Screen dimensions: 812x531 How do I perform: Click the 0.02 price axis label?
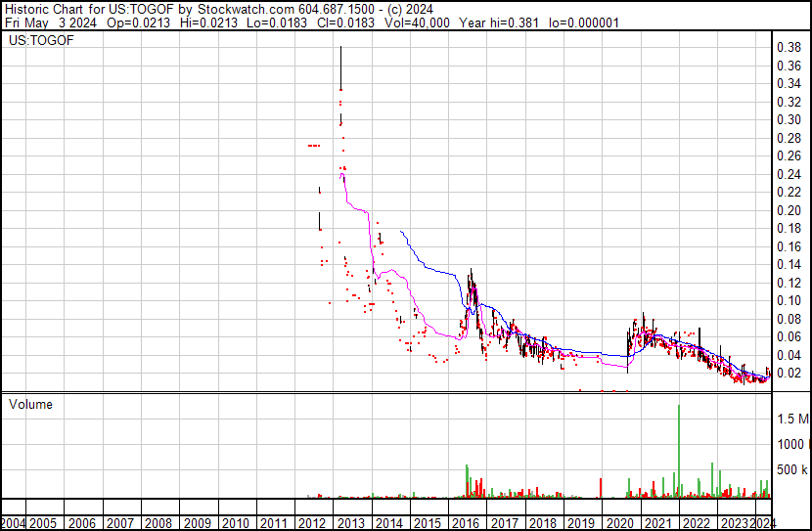pyautogui.click(x=789, y=374)
